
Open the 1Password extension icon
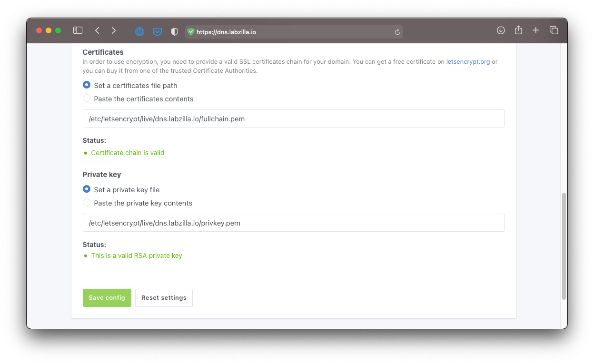139,32
